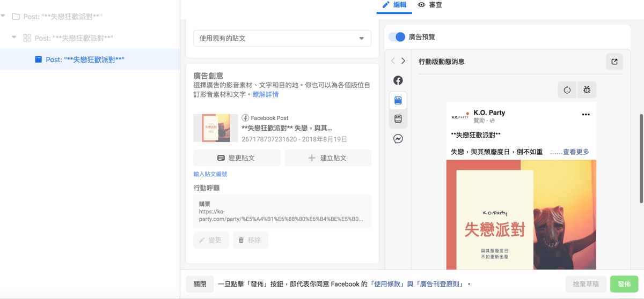Open the three-dot menu on K.O. Party post

click(x=586, y=115)
